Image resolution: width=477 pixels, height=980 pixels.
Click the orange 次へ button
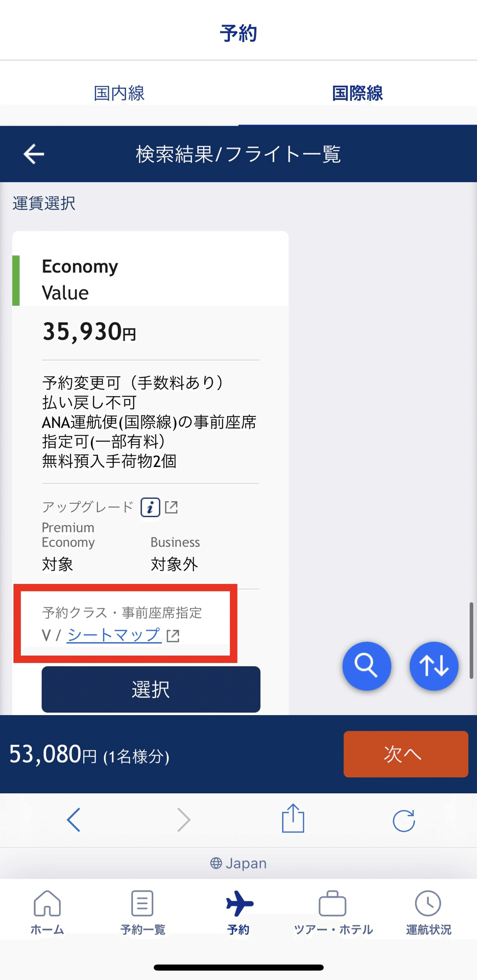406,754
